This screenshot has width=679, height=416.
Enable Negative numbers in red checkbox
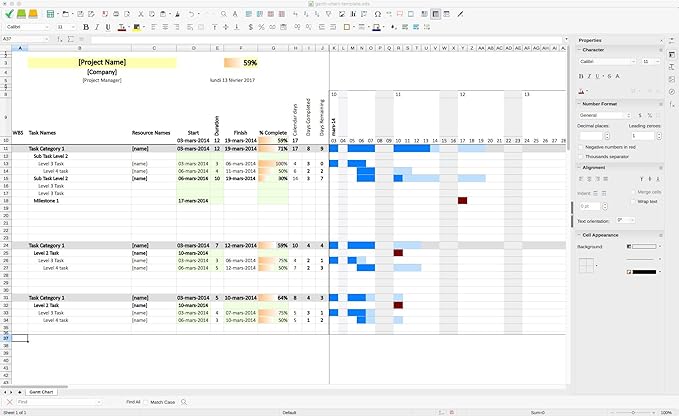(581, 147)
